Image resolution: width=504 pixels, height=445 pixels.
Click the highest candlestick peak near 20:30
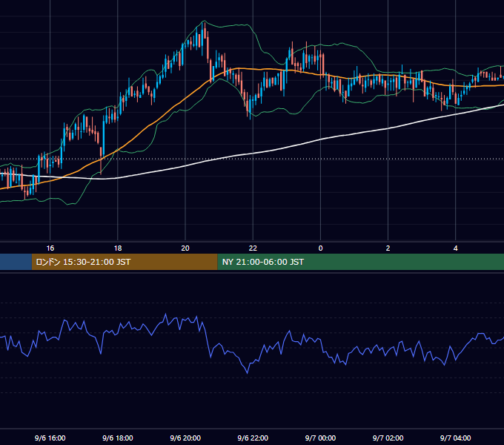[x=203, y=23]
